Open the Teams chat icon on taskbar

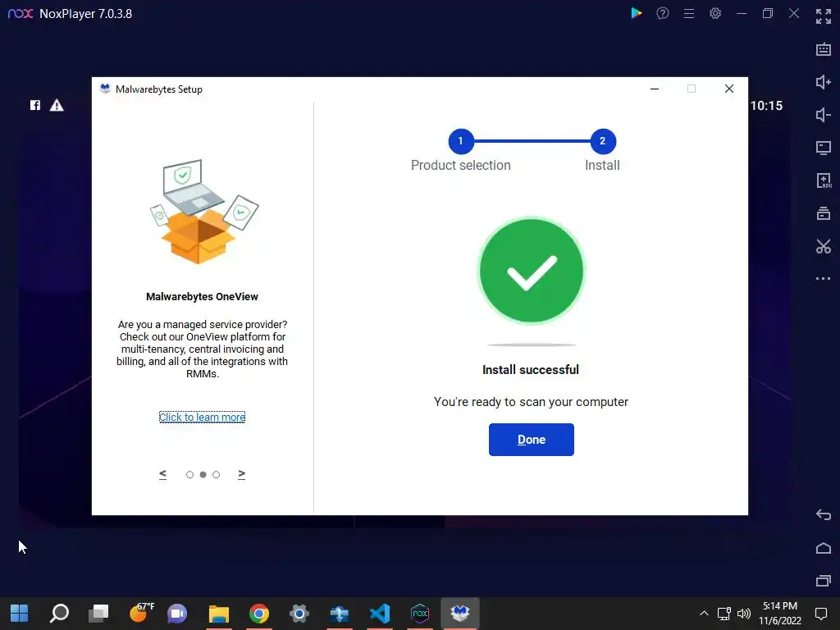pyautogui.click(x=177, y=614)
